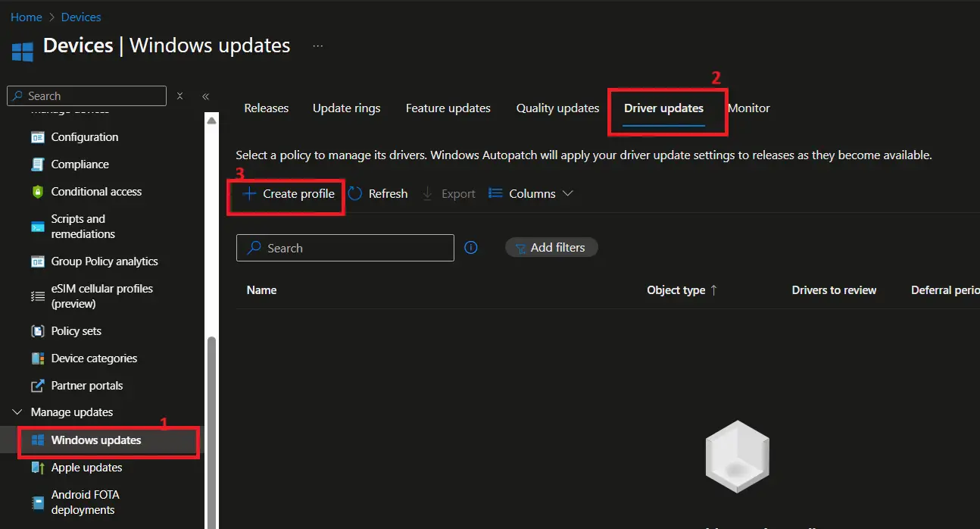Image resolution: width=980 pixels, height=529 pixels.
Task: Focus the sidebar Search field
Action: 86,96
